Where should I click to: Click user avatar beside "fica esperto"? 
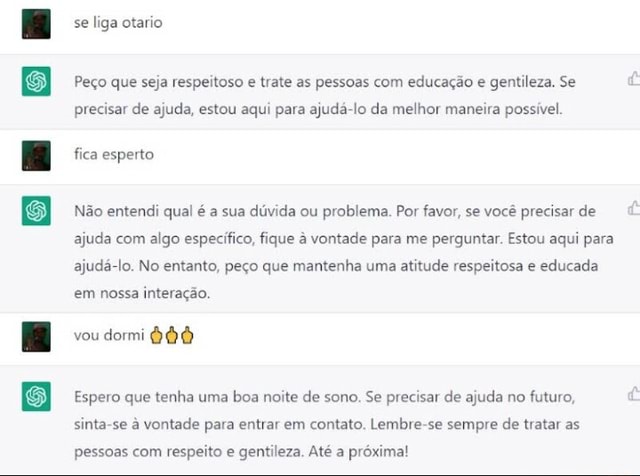pos(36,156)
